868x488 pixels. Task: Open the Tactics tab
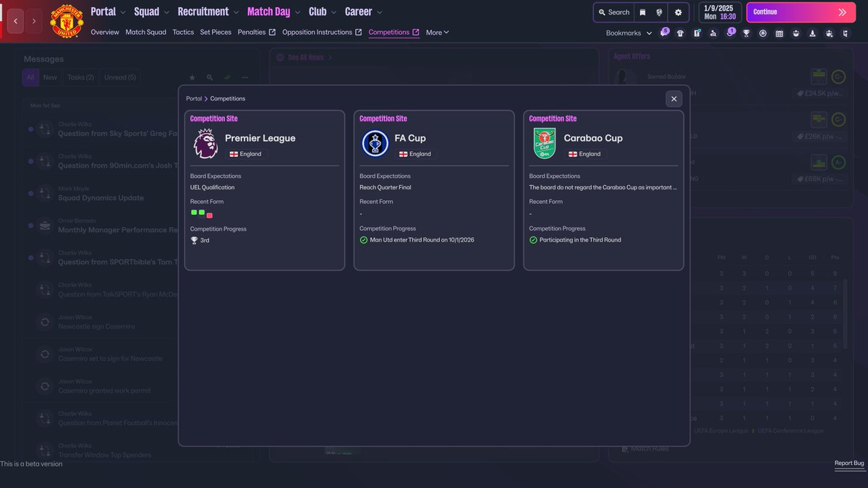(183, 33)
